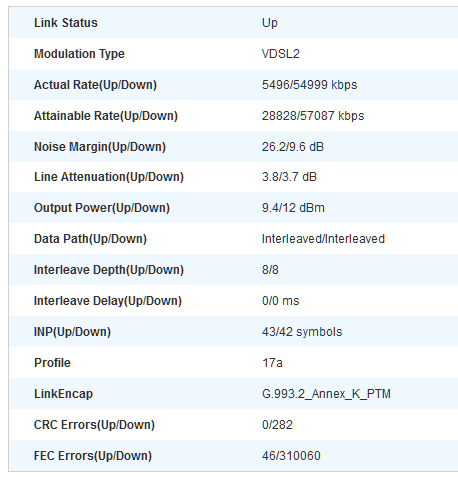Screen dimensions: 458x477
Task: Select the Interleaved/Interleaved value
Action: tap(323, 239)
